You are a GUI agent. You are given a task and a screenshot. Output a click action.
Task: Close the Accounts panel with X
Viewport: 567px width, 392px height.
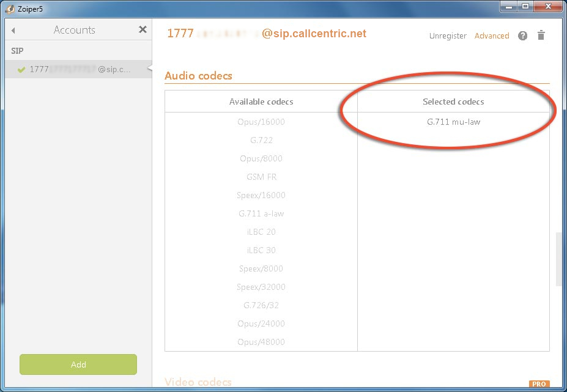point(143,29)
